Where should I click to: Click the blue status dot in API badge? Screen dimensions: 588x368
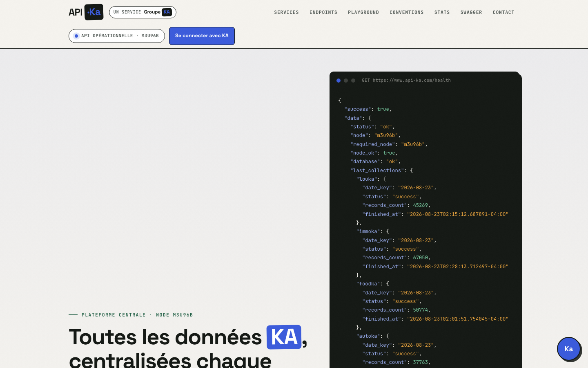[76, 36]
